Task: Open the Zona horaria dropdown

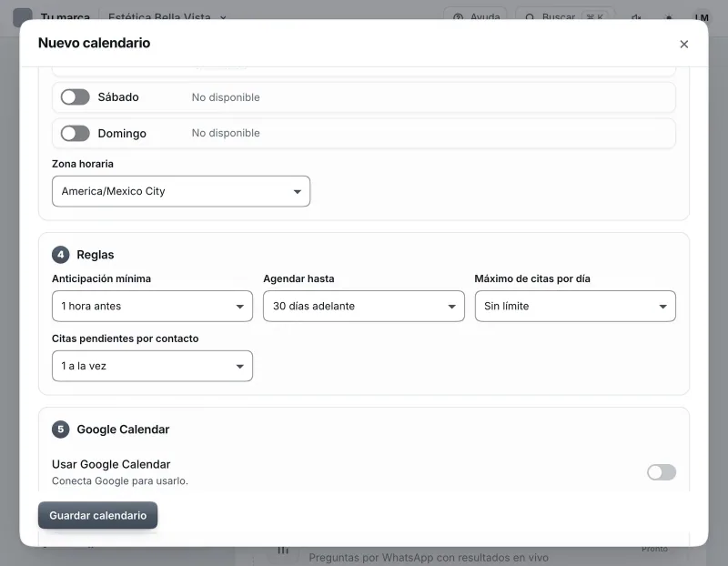Action: (x=181, y=191)
